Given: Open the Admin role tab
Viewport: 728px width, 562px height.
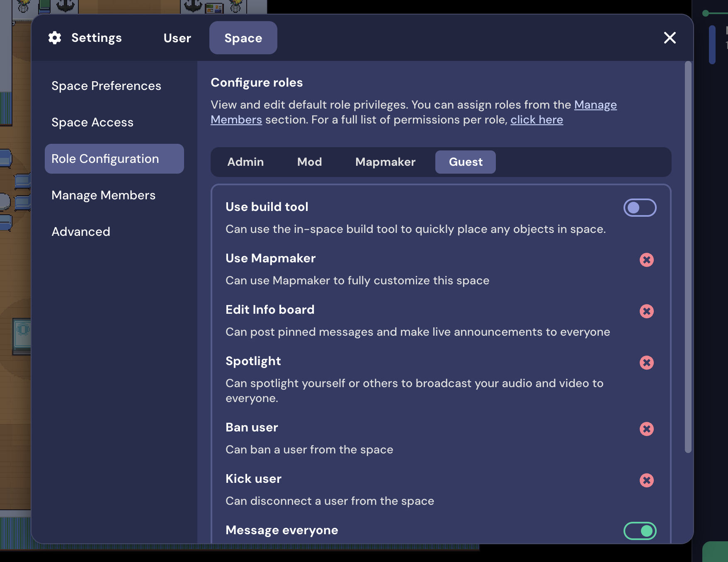Looking at the screenshot, I should click(245, 162).
